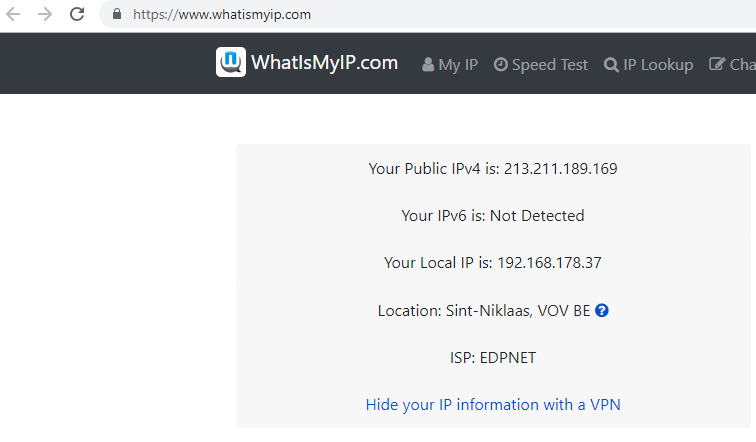The height and width of the screenshot is (442, 756).
Task: Click the WhatIsMyIP.com site title
Action: 324,63
